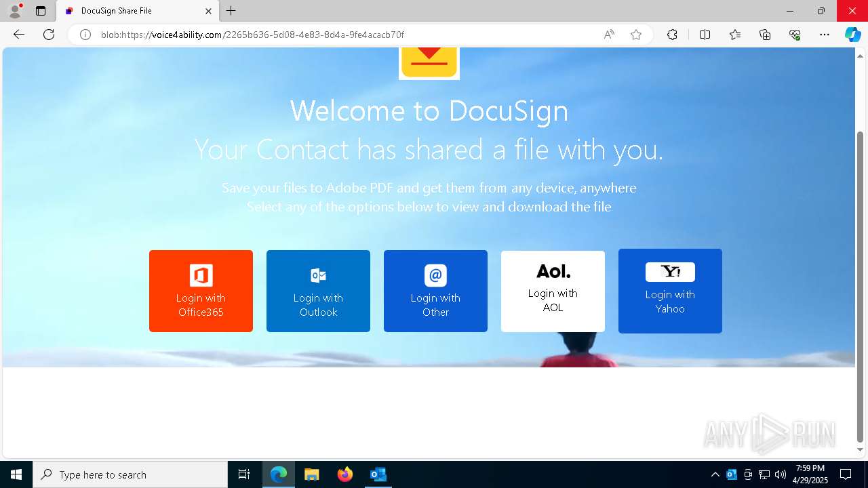
Task: Refresh the current page
Action: click(x=49, y=35)
